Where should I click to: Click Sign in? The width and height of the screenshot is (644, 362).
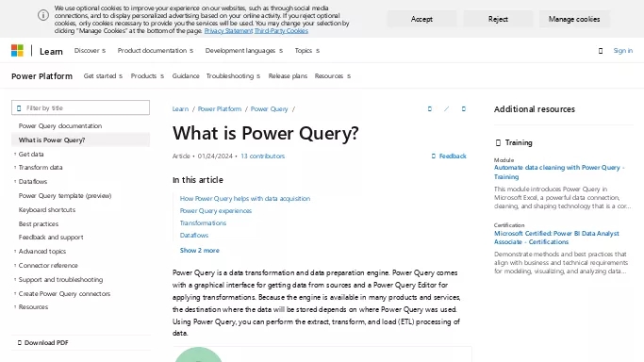[623, 51]
